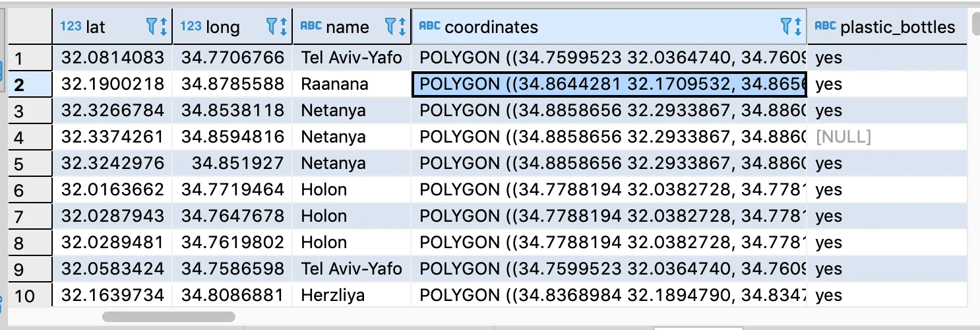Screen dimensions: 980x330
Task: Click the ABC type icon beside plastic_bottles
Action: (x=825, y=26)
